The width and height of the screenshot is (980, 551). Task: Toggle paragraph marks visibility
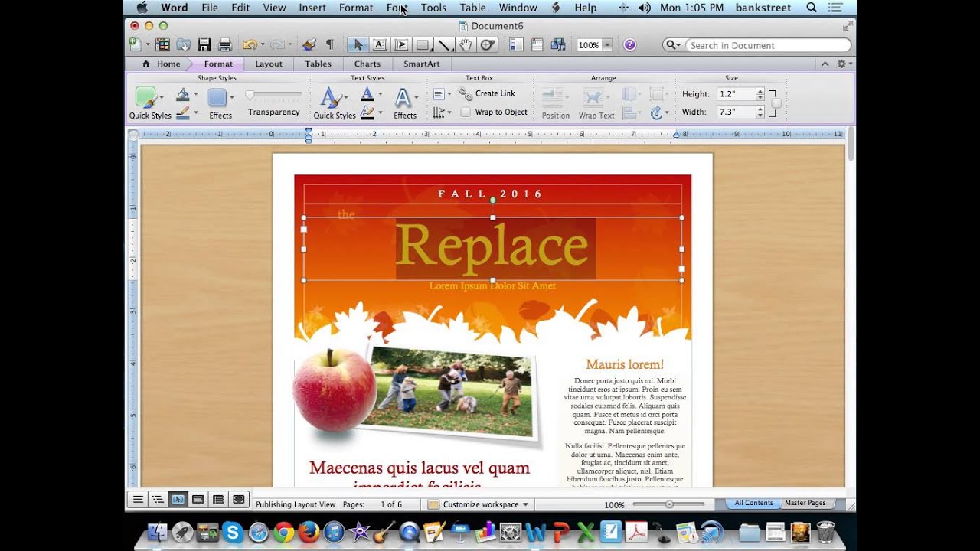[330, 44]
